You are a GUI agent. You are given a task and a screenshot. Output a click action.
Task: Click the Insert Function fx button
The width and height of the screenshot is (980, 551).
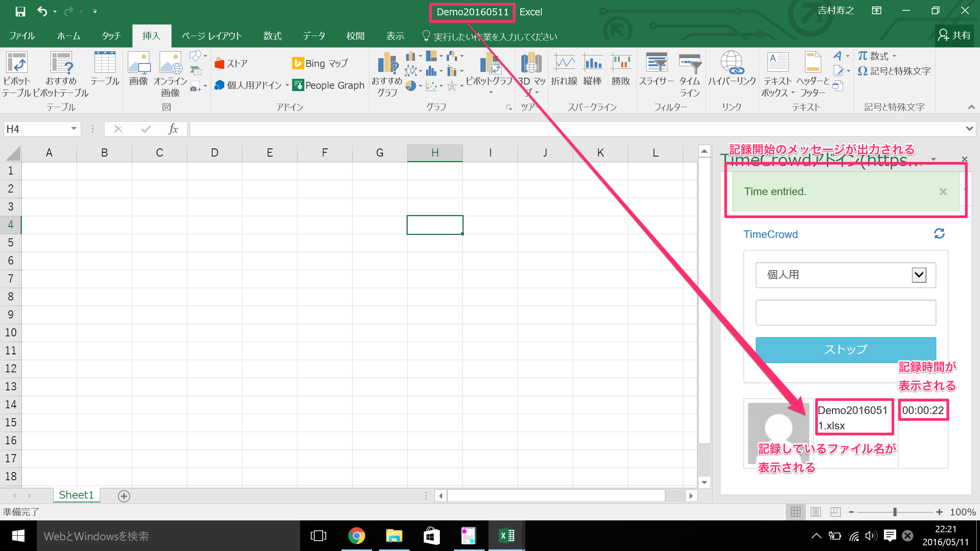pyautogui.click(x=173, y=129)
